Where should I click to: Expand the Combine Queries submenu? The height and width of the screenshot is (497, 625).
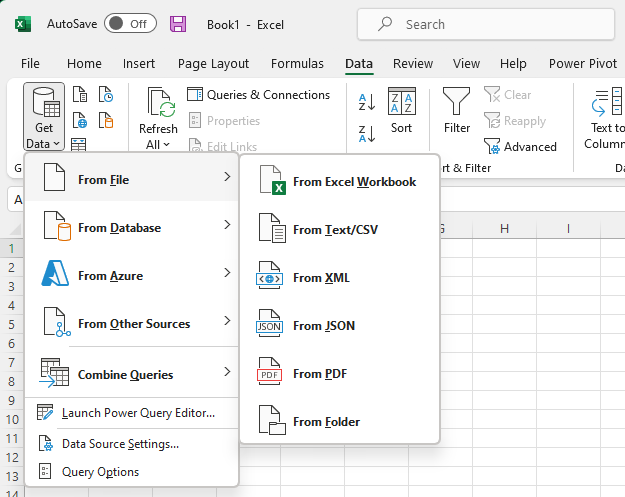coord(131,374)
